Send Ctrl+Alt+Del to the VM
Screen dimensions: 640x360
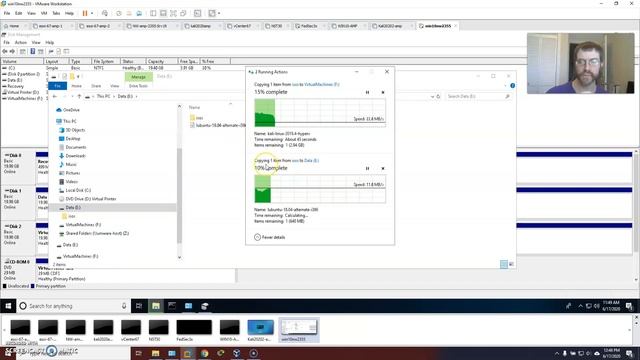coord(105,13)
